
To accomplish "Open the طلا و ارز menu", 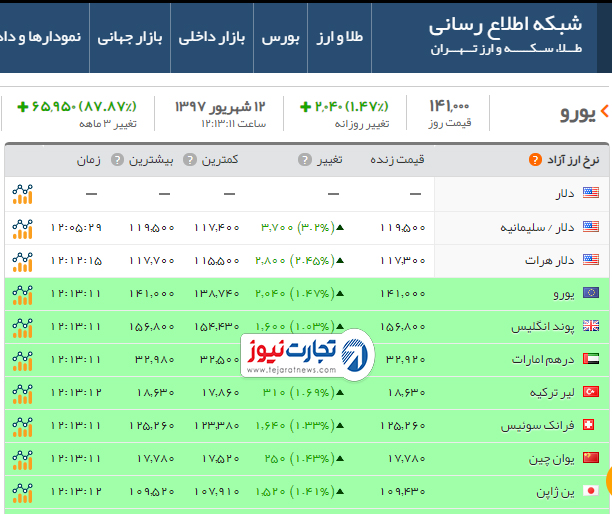I will [340, 37].
